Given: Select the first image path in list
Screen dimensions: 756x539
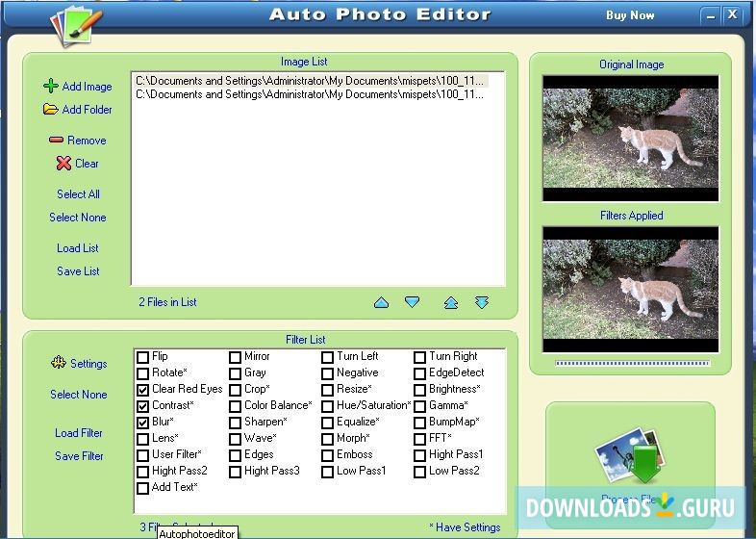Looking at the screenshot, I should point(310,81).
